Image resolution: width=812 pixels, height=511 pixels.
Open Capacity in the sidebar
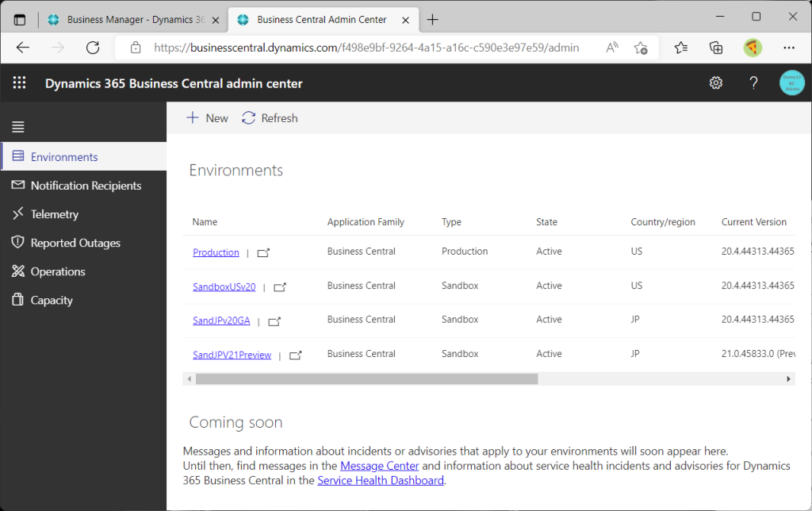click(x=83, y=300)
